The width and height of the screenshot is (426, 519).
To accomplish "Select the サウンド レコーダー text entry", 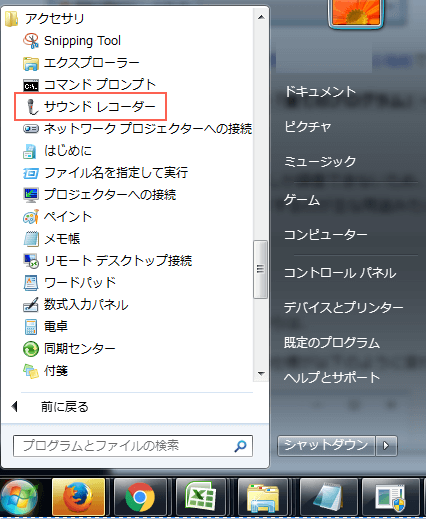I will point(100,107).
